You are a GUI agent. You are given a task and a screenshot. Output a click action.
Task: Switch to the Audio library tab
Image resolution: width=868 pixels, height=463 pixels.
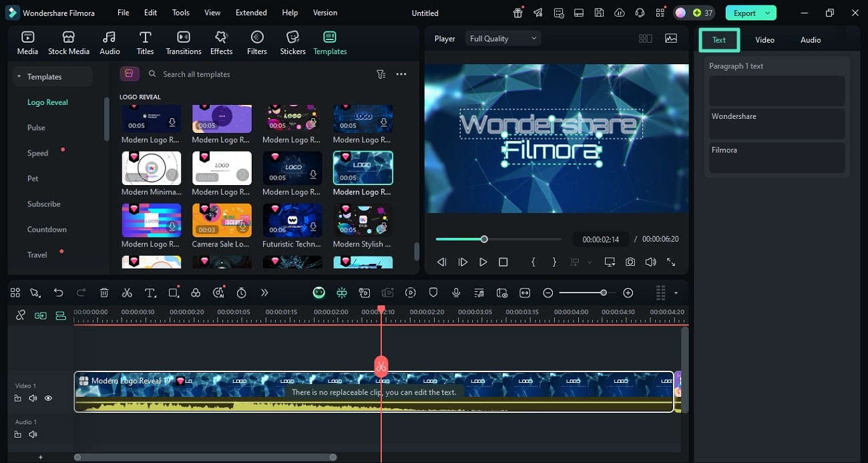[x=110, y=43]
